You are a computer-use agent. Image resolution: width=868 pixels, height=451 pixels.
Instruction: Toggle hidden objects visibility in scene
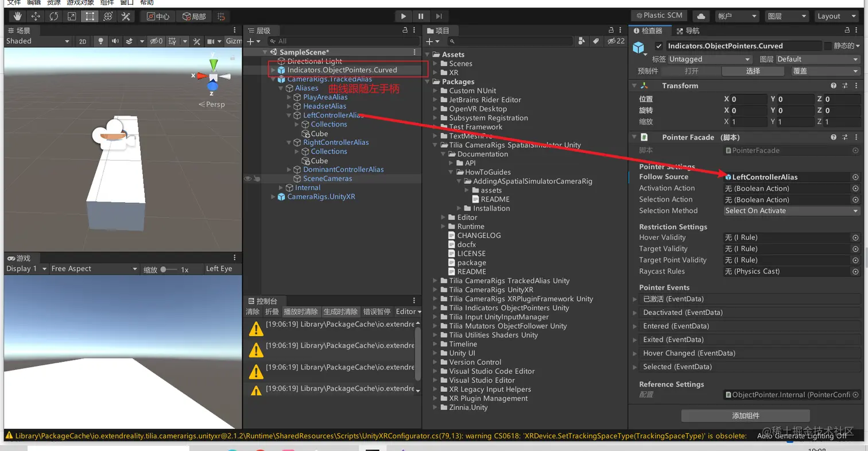pyautogui.click(x=156, y=41)
